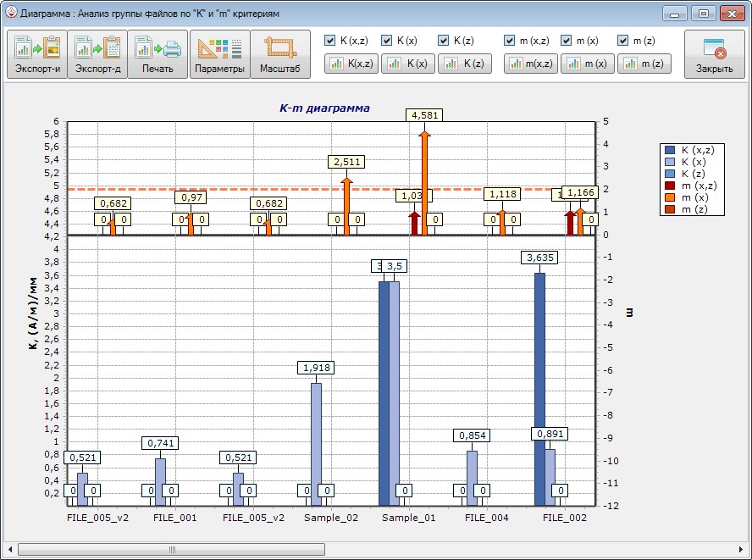Click the K (x) chart button

(407, 64)
